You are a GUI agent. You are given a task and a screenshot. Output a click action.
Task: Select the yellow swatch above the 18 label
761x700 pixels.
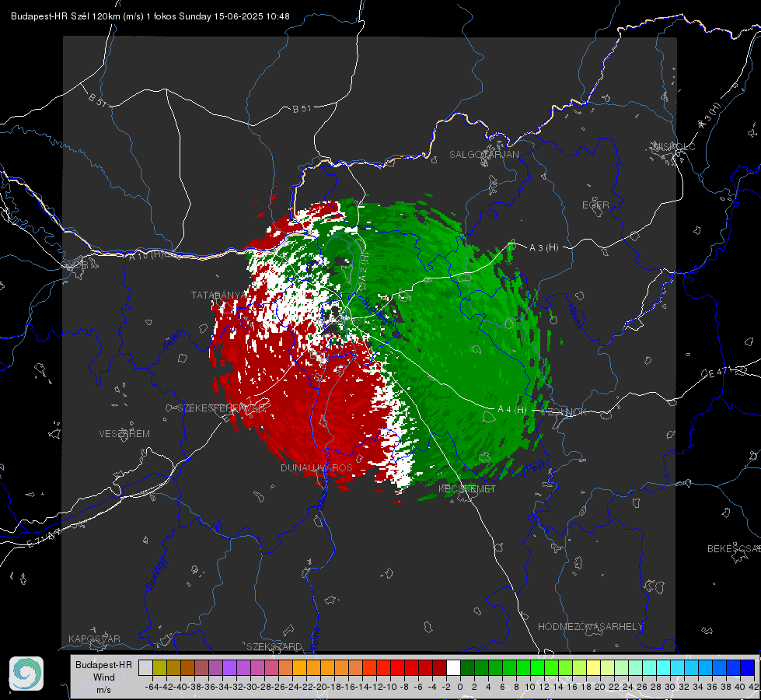point(594,667)
